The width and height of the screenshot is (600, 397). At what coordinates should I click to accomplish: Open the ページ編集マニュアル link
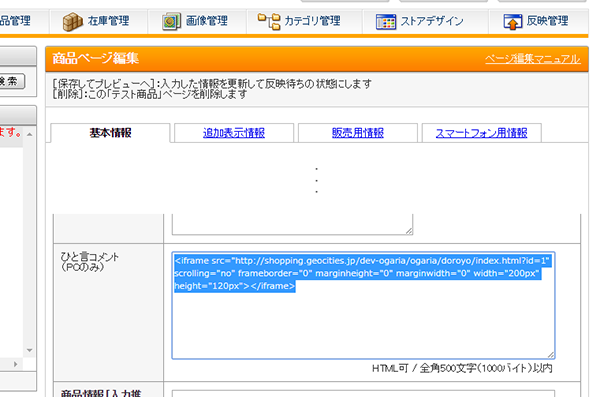pyautogui.click(x=533, y=59)
